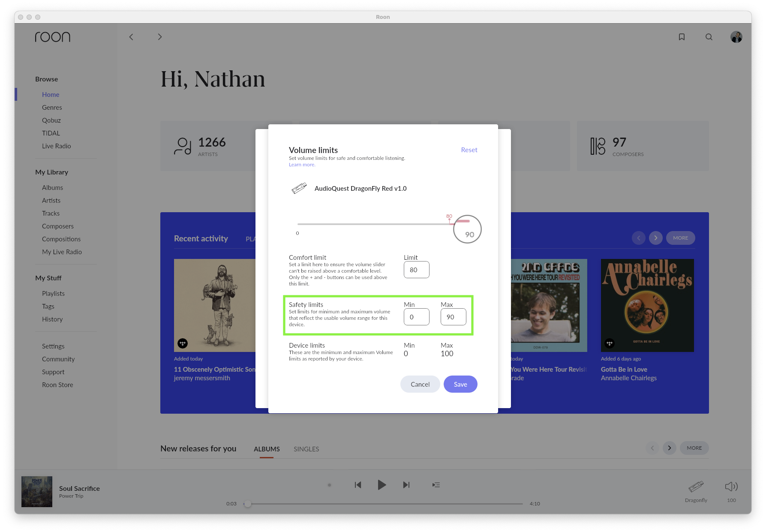Viewport: 766px width, 532px height.
Task: Open Tracks in My Library
Action: pyautogui.click(x=51, y=213)
